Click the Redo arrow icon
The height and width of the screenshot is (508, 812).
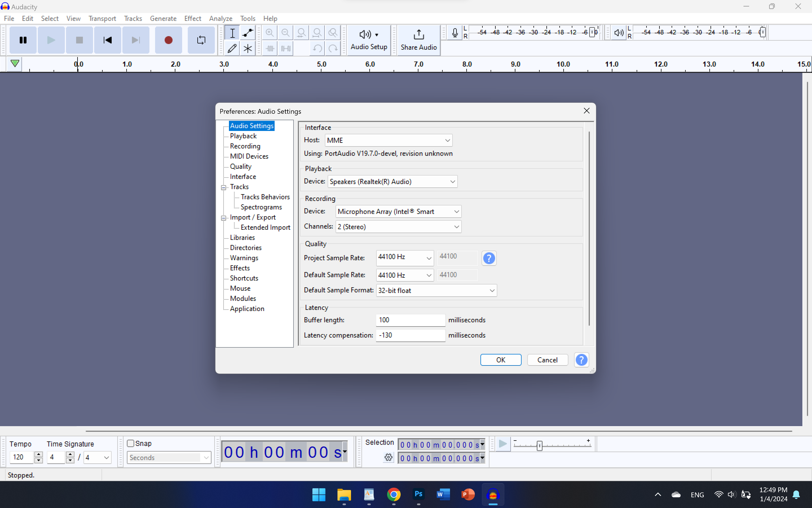pyautogui.click(x=333, y=48)
